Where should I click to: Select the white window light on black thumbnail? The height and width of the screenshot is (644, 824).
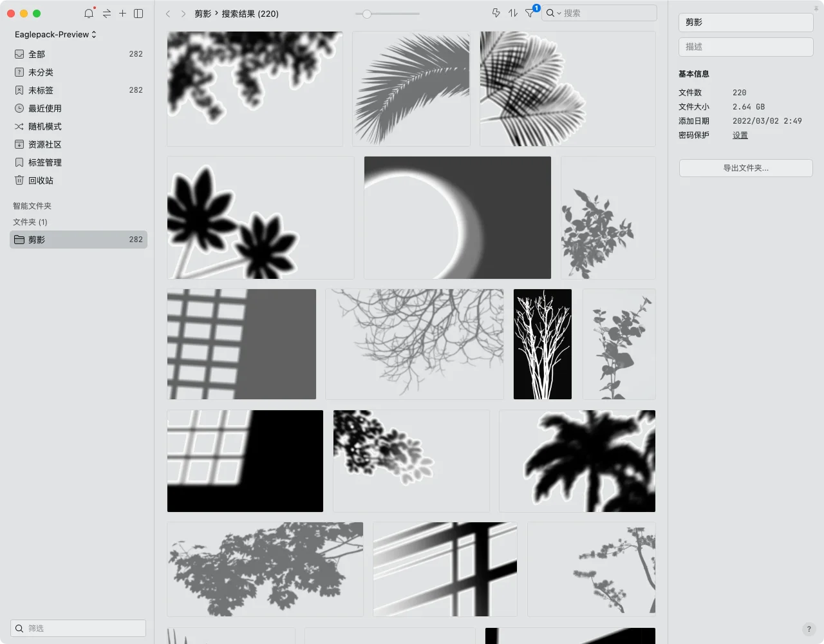(245, 461)
